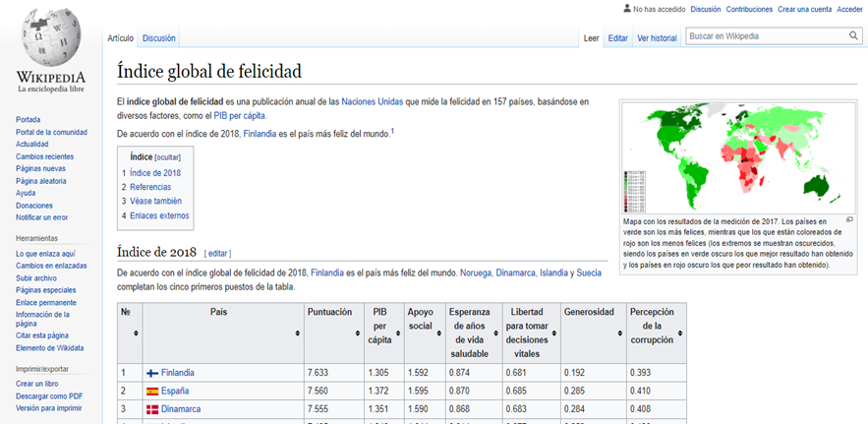
Task: Open the Contribuciones link
Action: tap(749, 9)
